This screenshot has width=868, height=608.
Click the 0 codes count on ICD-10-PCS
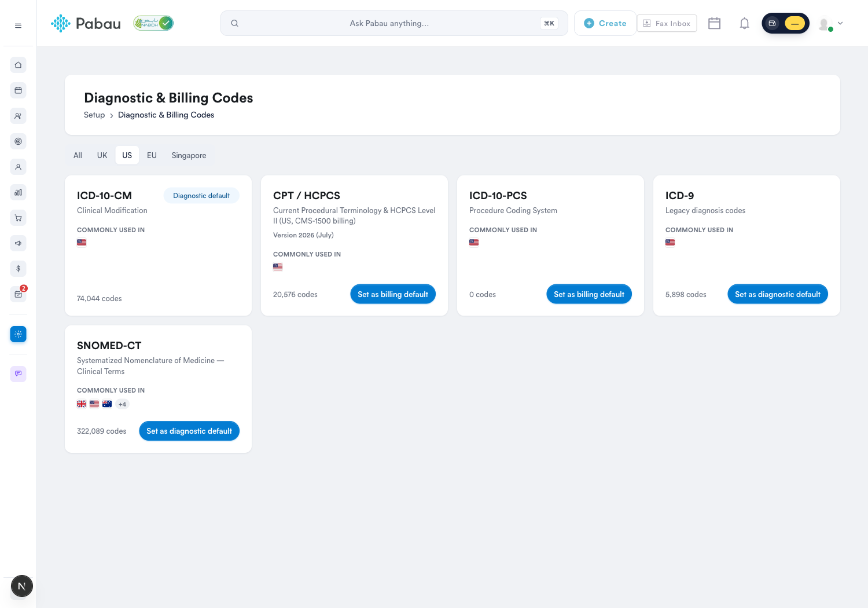click(x=483, y=294)
